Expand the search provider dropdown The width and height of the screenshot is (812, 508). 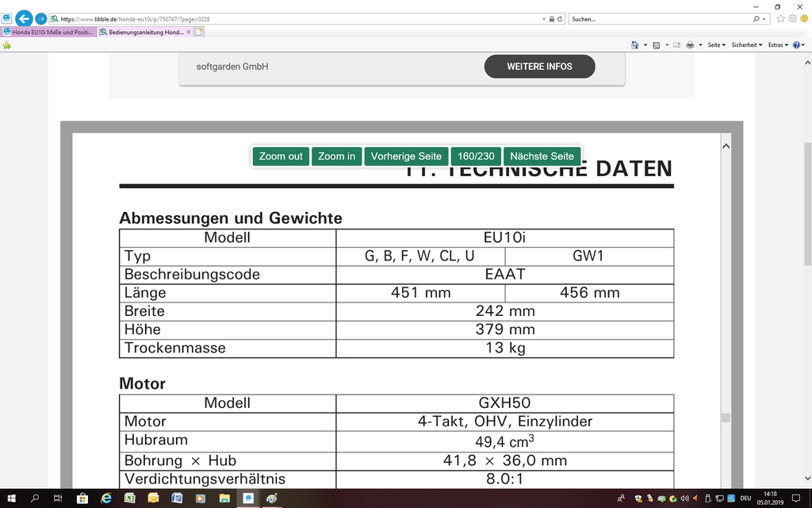(x=764, y=19)
